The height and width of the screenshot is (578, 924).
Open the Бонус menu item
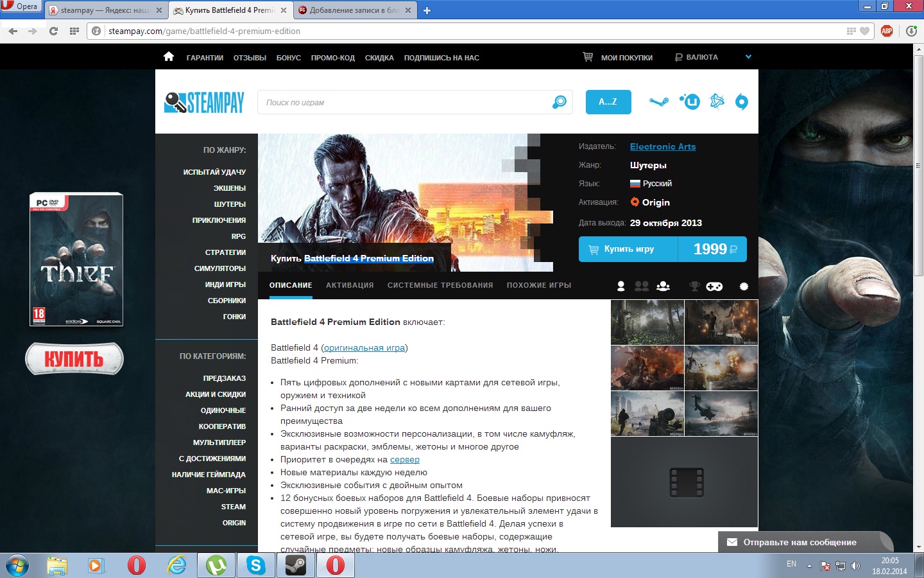[289, 58]
